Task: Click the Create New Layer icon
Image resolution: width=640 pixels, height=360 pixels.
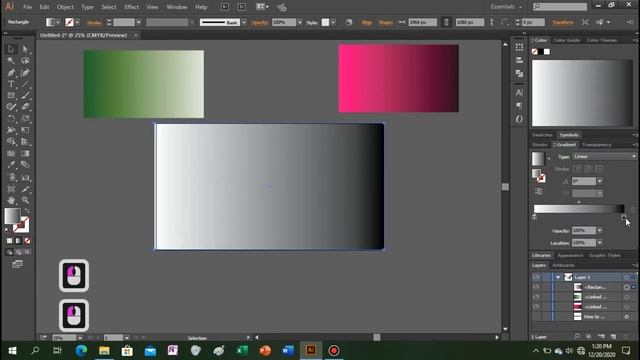Action: pyautogui.click(x=613, y=336)
